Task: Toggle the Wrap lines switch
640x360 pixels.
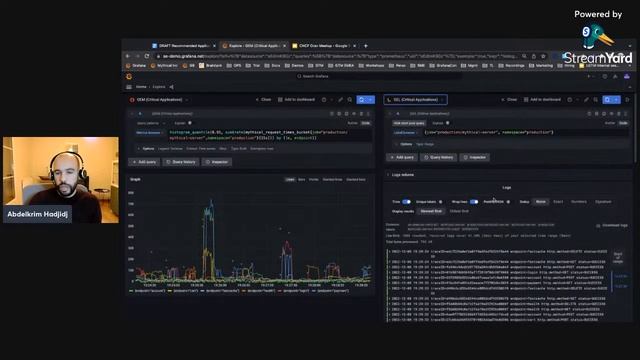Action: tap(474, 202)
